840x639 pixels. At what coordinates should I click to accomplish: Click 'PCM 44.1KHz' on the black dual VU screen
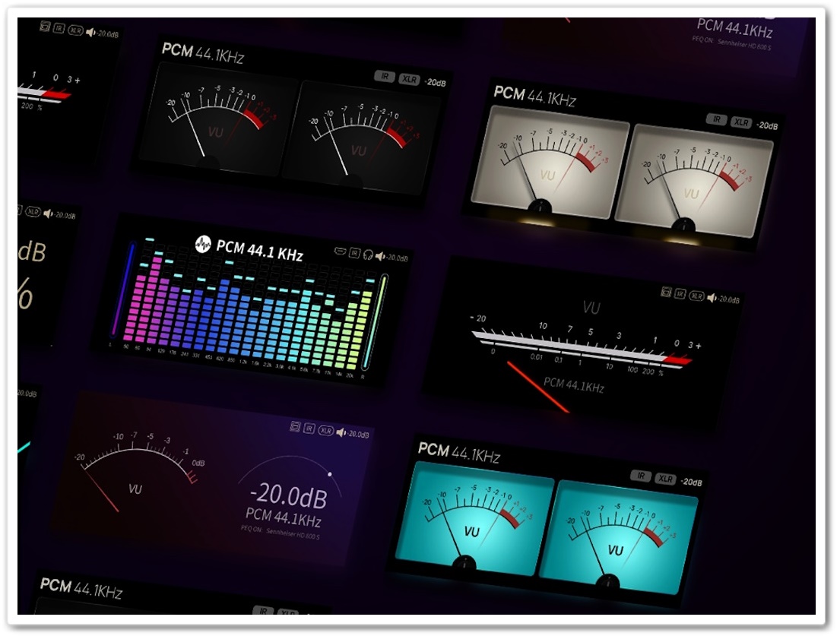tap(203, 53)
